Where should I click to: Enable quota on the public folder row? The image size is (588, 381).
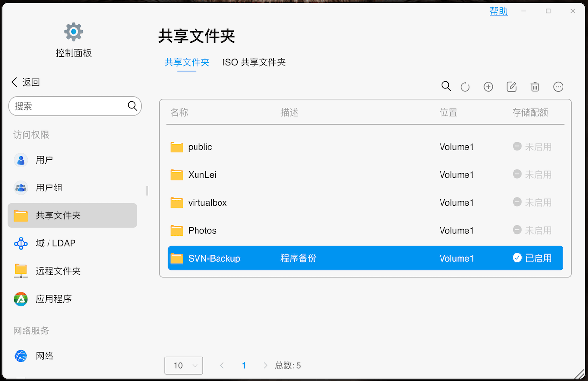click(532, 146)
